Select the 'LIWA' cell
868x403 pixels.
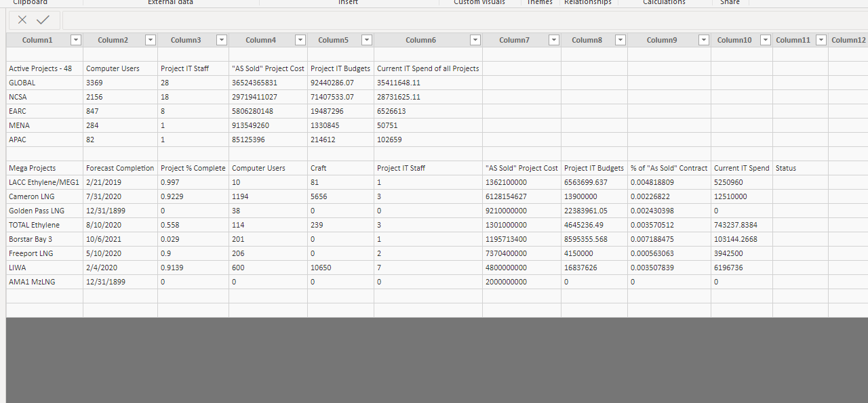point(45,268)
